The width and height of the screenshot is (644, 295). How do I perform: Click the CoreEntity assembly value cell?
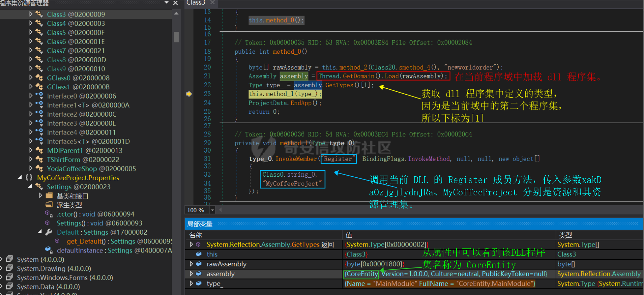pos(449,274)
